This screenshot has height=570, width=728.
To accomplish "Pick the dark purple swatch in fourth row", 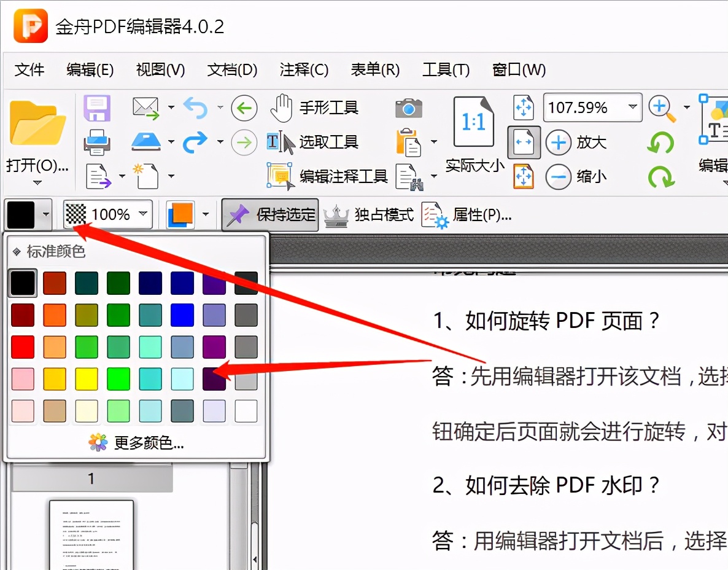I will point(214,378).
